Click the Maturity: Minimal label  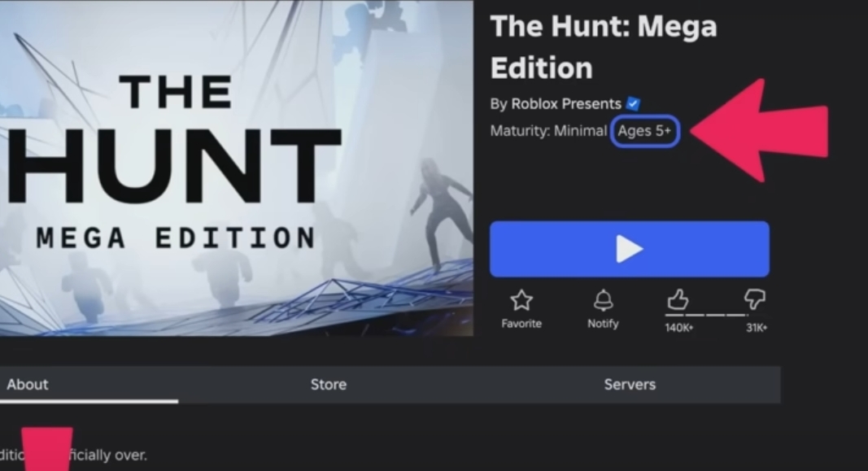(x=548, y=131)
